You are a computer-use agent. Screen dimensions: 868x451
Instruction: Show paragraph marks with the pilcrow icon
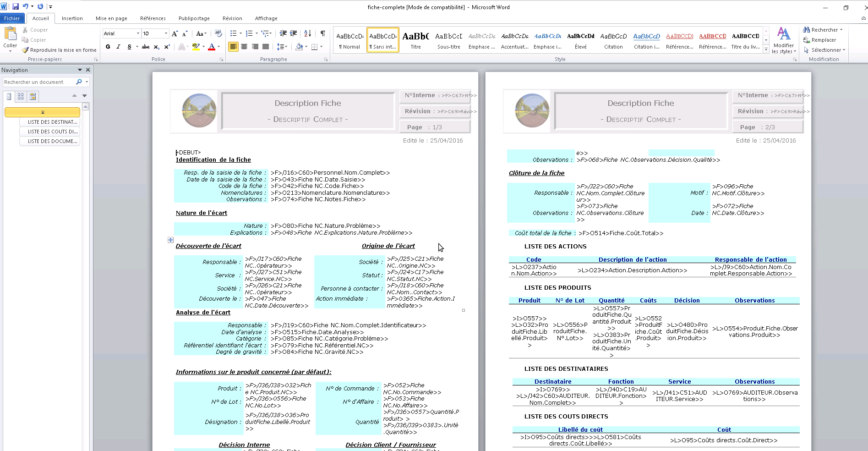pyautogui.click(x=323, y=33)
